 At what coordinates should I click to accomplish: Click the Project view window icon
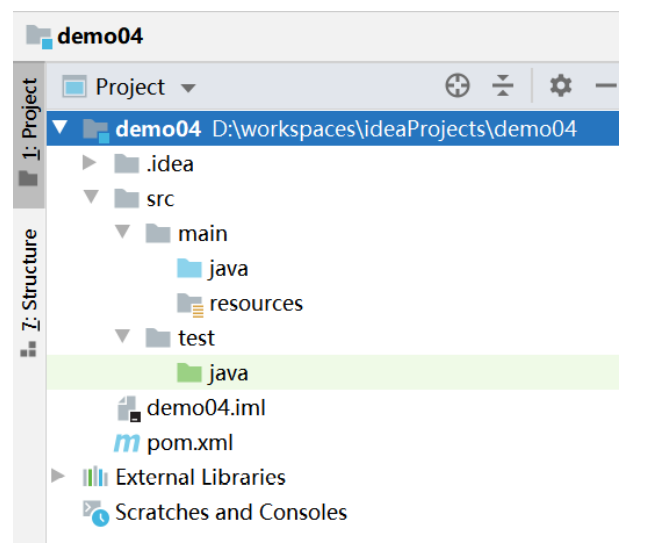point(74,87)
